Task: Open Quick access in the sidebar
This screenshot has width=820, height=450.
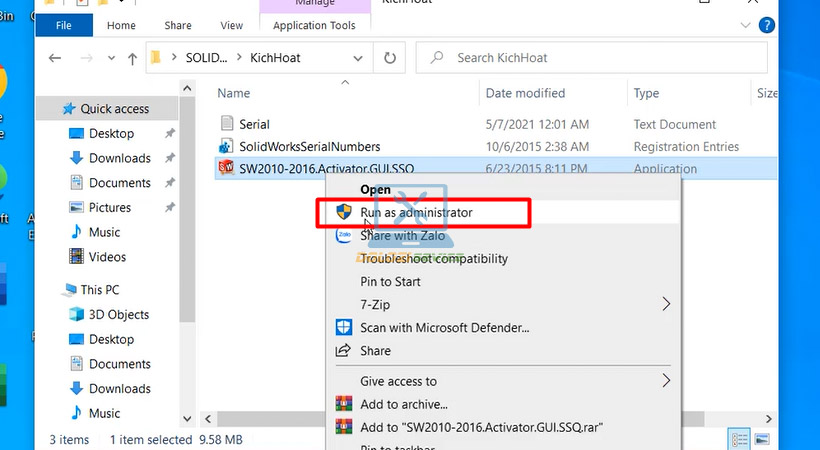Action: click(x=115, y=109)
